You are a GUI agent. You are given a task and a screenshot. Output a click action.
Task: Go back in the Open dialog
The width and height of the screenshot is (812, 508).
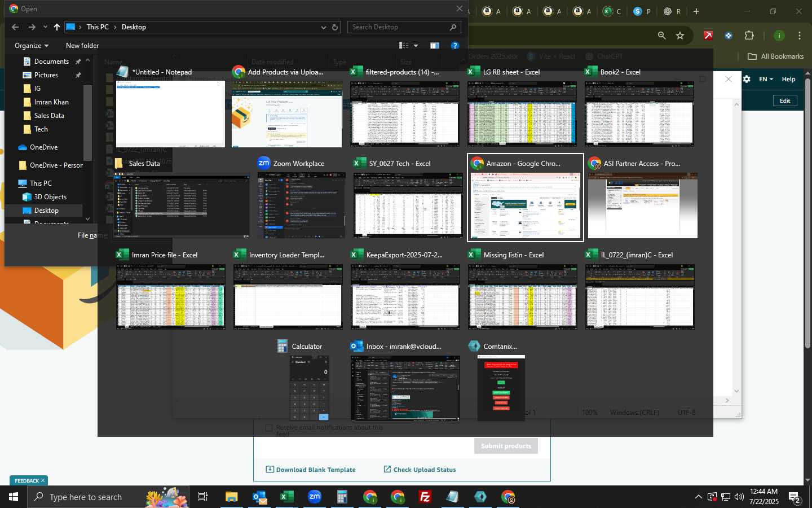point(15,27)
